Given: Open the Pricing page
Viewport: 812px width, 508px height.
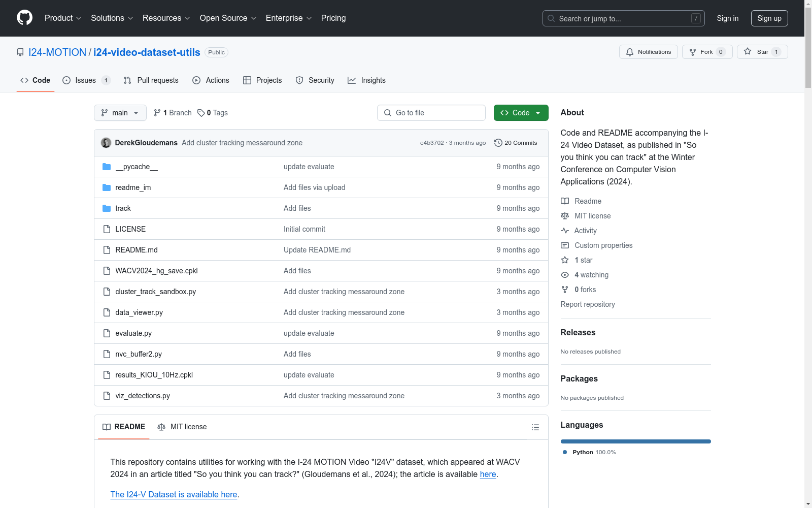Looking at the screenshot, I should point(333,18).
